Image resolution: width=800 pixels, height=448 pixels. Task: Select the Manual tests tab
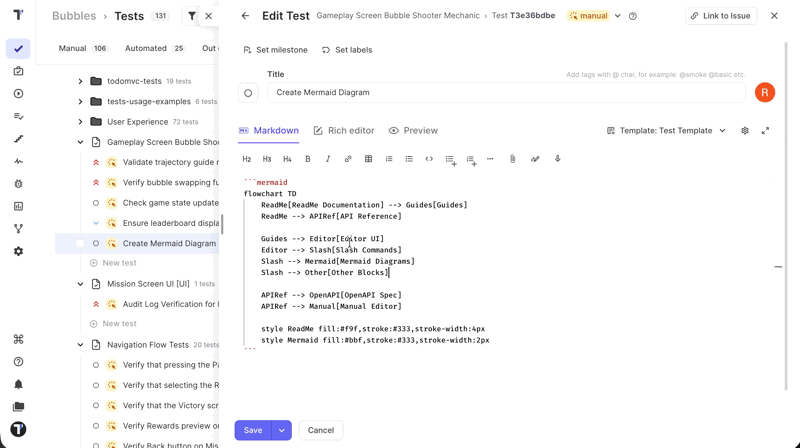coord(83,48)
